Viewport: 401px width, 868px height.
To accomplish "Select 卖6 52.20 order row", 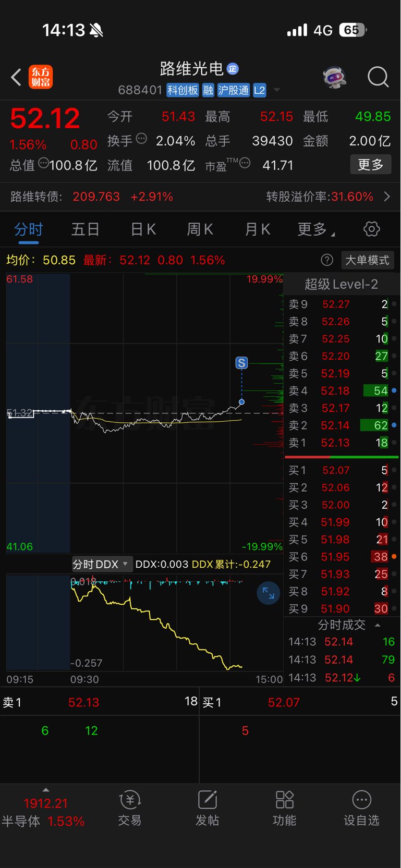I will (342, 356).
